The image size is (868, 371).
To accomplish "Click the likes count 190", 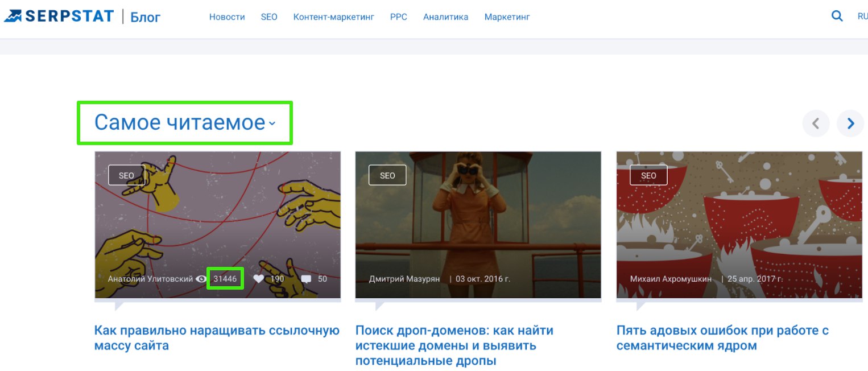I will point(277,279).
